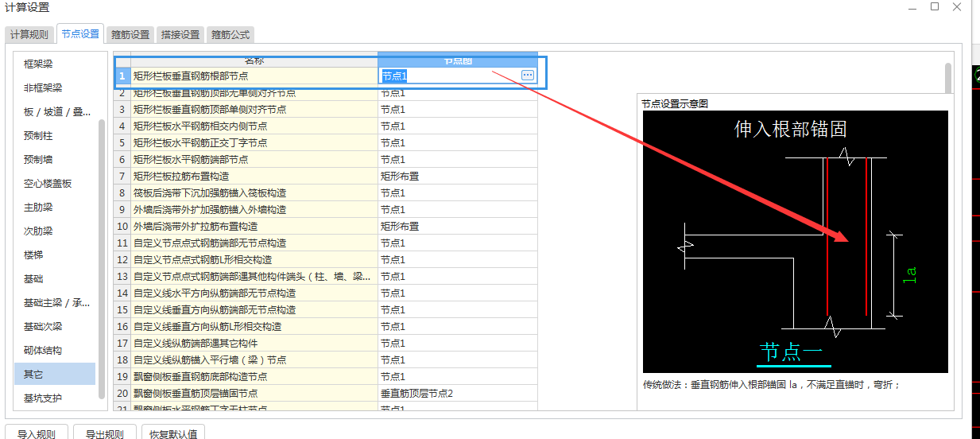Click the 节点一 diagram preview
The width and height of the screenshot is (980, 439).
pos(796,242)
